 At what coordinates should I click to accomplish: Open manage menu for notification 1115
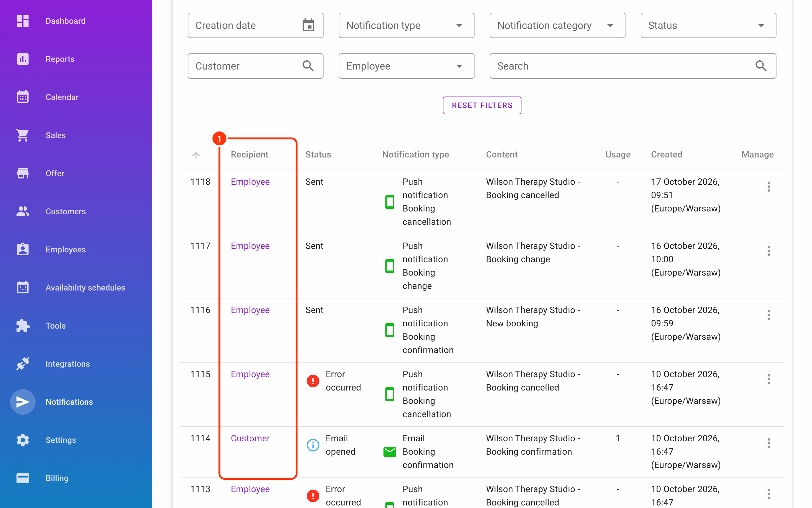pos(768,379)
